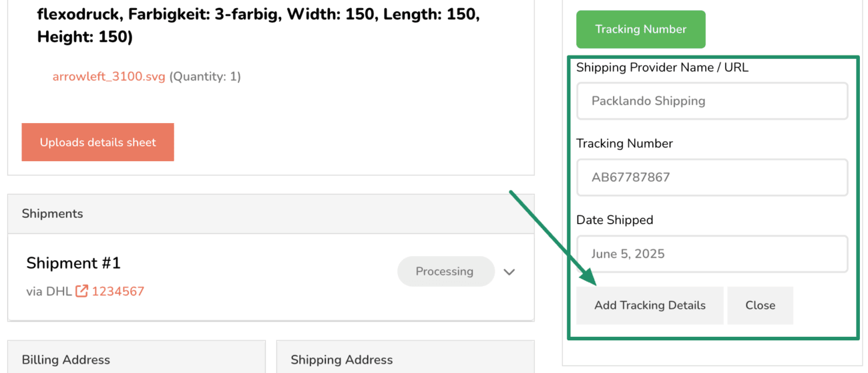Open the Date Shipped field showing June 5, 2025
This screenshot has width=868, height=373.
click(712, 254)
